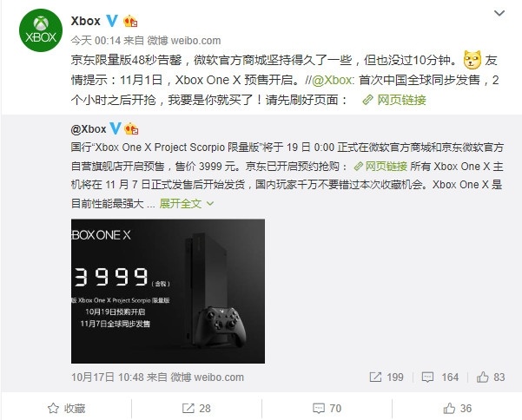Viewport: 522px width, 420px height.
Task: Open @Xbox author name in quoted post
Action: [89, 129]
